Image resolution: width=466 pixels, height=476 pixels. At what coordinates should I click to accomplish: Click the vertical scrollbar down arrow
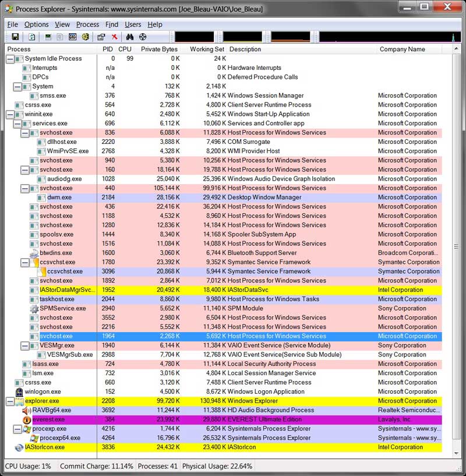(x=456, y=453)
